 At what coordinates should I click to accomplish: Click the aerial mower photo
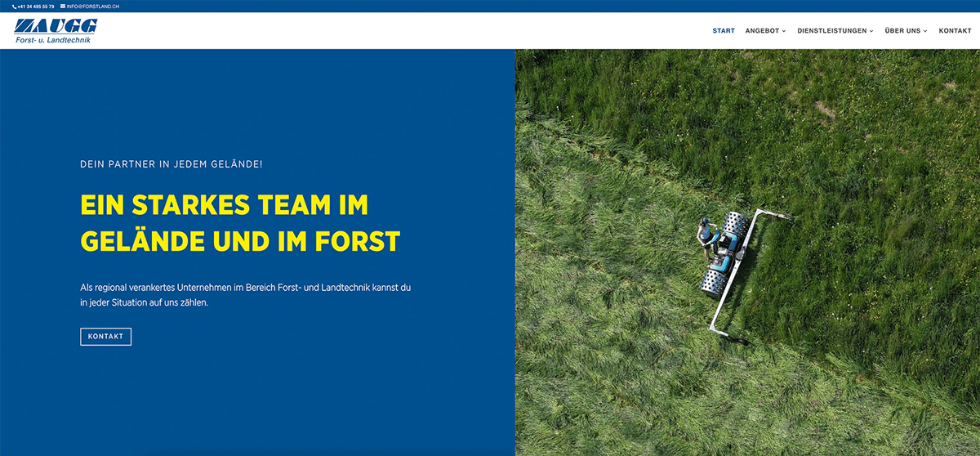point(747,252)
